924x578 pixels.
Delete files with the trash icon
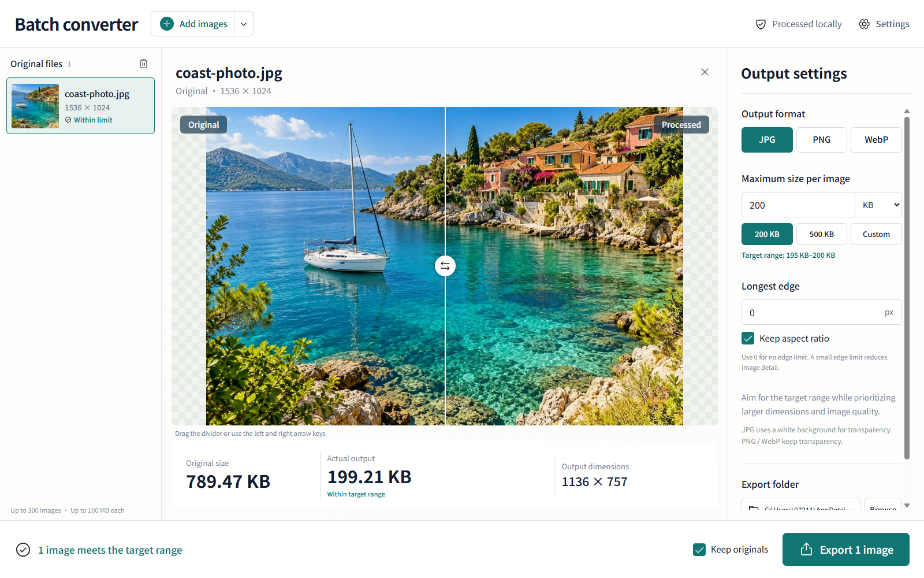click(x=144, y=64)
